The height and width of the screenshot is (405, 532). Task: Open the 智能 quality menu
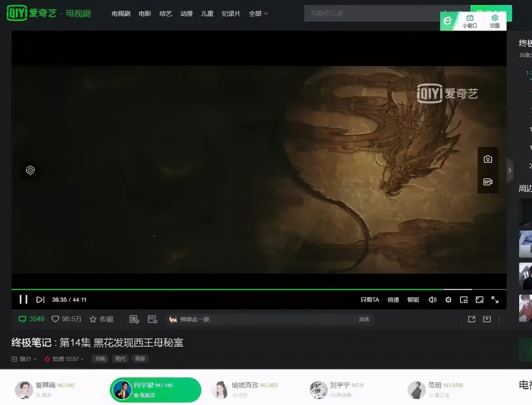[413, 299]
